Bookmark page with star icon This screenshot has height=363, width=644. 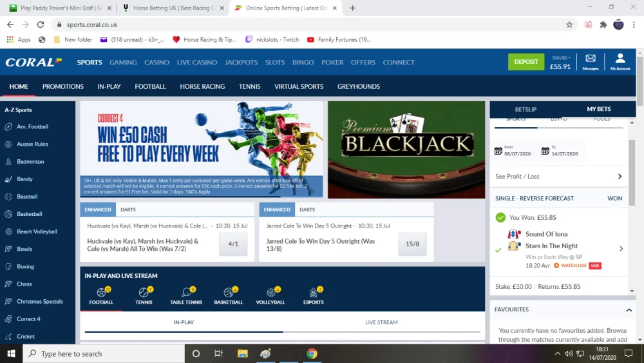(x=569, y=25)
